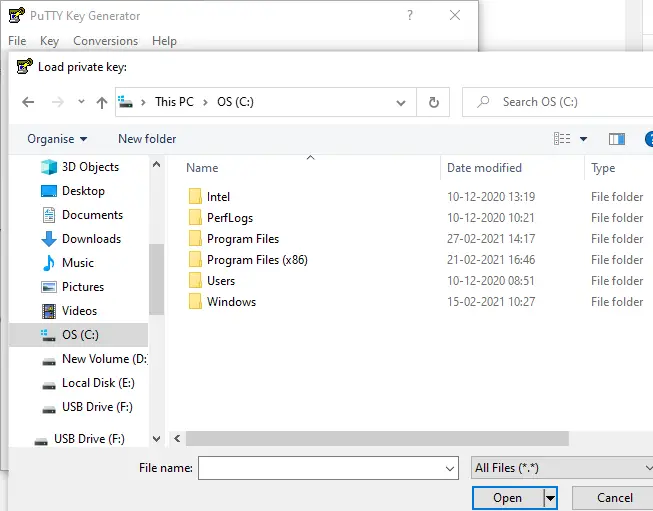Click sidebar scroll down arrow
The height and width of the screenshot is (511, 653).
pyautogui.click(x=157, y=439)
